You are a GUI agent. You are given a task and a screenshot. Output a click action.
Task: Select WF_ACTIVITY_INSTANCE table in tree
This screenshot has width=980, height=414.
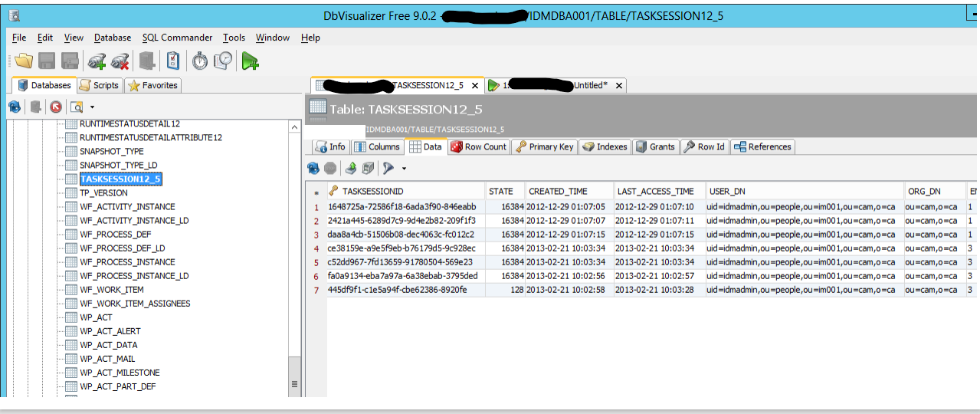pyautogui.click(x=127, y=206)
